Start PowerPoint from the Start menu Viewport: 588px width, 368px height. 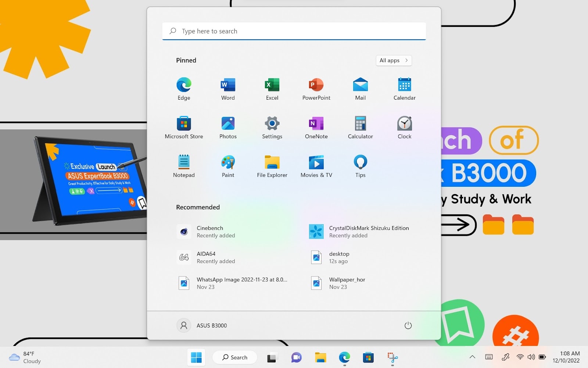316,89
